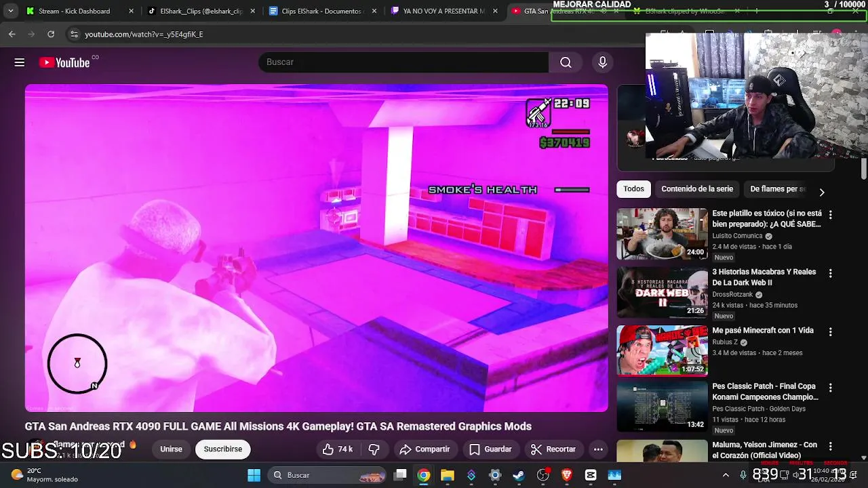Close the Twitch YA NO VOY A PRESENTAR tab

495,11
